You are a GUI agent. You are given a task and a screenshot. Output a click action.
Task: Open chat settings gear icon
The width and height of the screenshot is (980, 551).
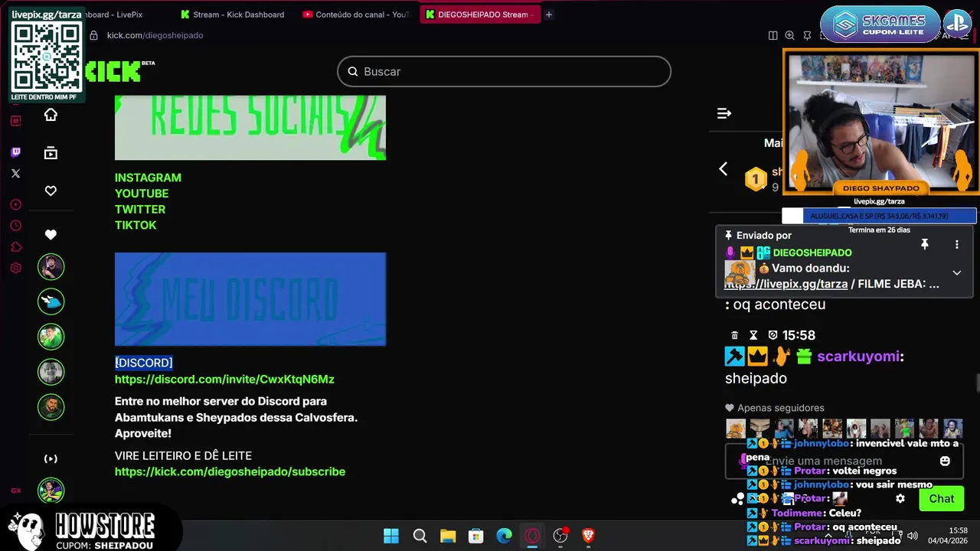[900, 498]
